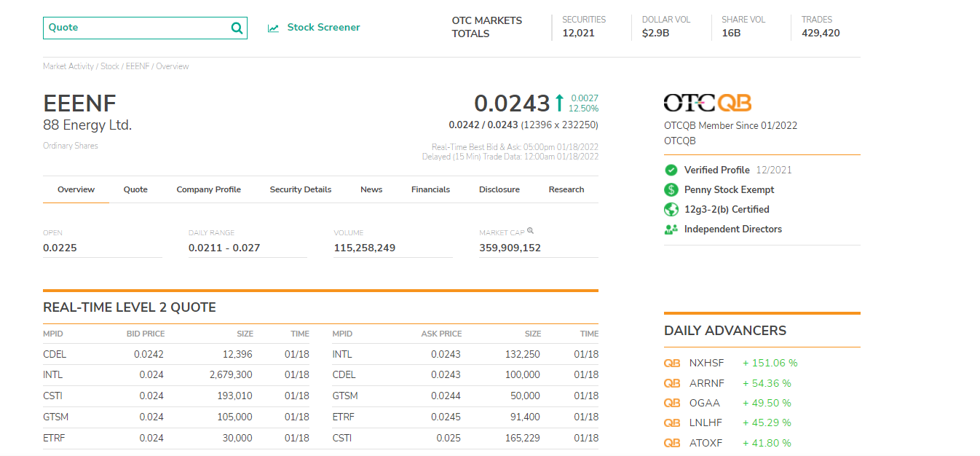Click the search magnifier icon in Quote box
The height and width of the screenshot is (456, 980).
click(237, 28)
